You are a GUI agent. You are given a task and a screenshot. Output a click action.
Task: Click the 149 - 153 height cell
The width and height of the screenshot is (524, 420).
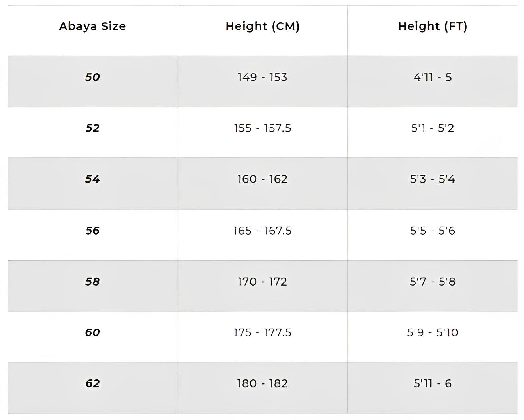click(262, 77)
